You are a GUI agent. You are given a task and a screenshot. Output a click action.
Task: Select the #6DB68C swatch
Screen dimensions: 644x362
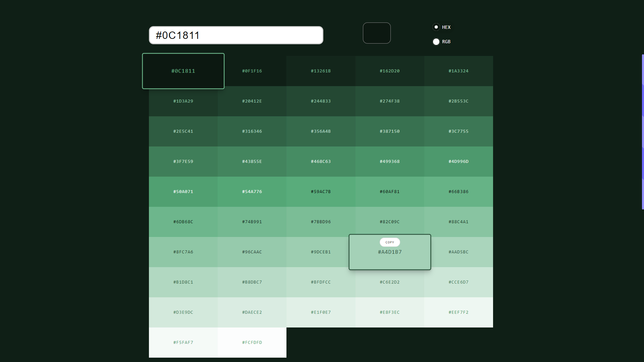183,222
